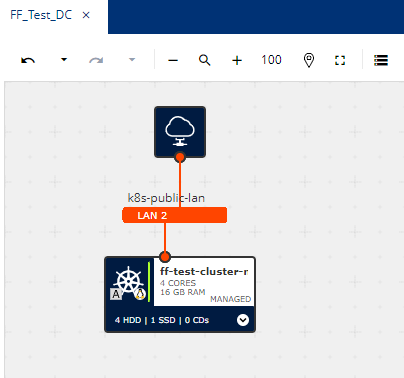
Task: Click the 100 zoom level value
Action: tap(271, 60)
